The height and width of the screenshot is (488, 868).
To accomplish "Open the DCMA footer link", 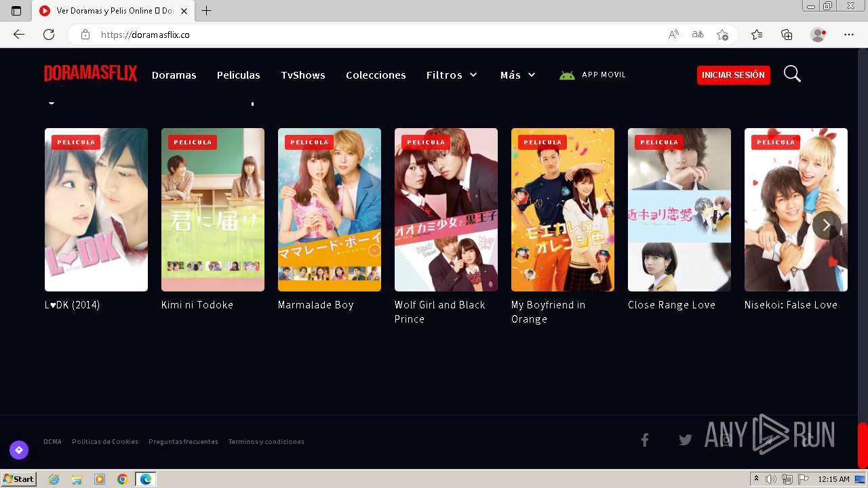I will pos(52,441).
